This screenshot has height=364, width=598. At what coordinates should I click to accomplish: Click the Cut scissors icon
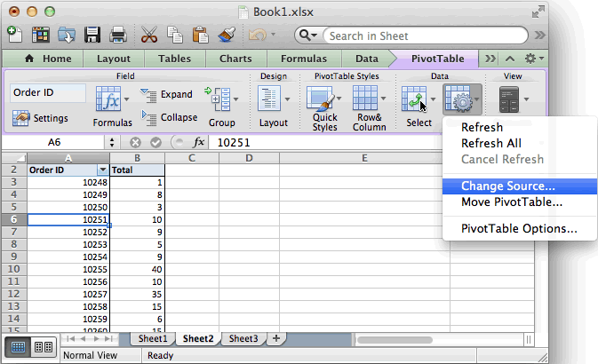[x=150, y=35]
